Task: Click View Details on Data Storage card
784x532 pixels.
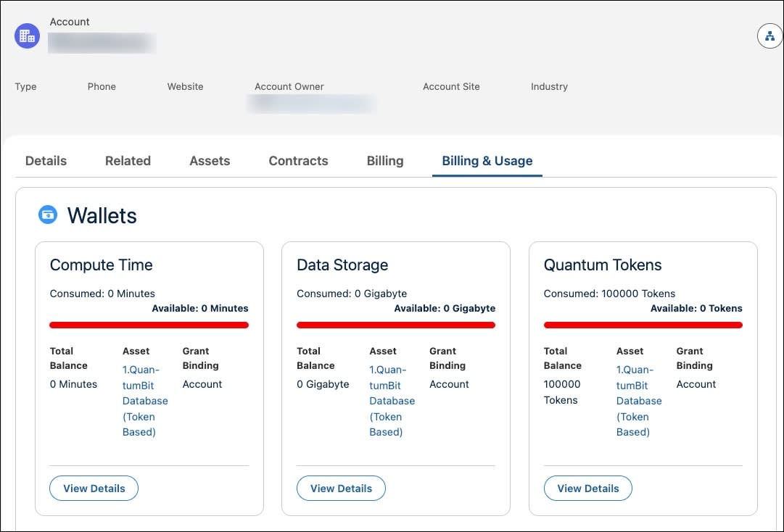Action: (x=341, y=488)
